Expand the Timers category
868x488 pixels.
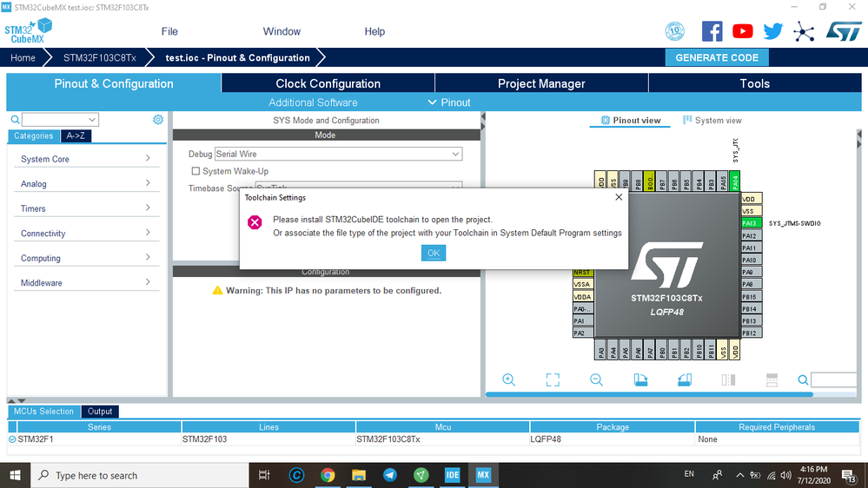click(85, 208)
